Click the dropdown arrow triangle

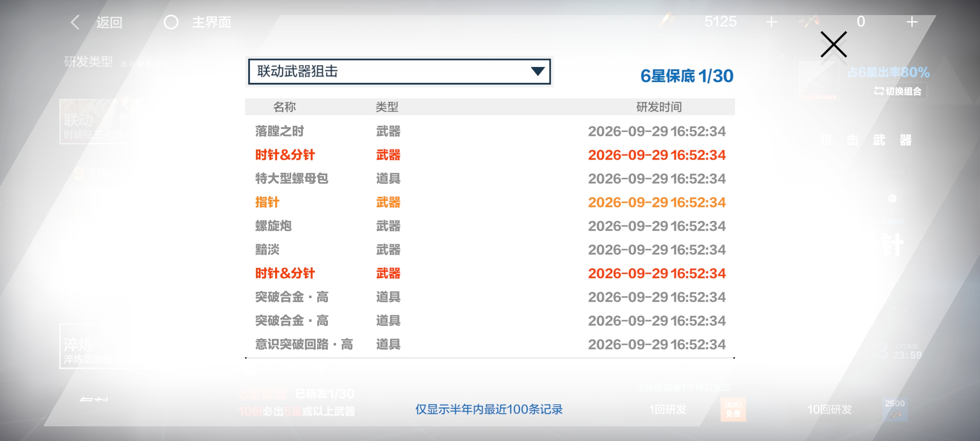point(538,71)
